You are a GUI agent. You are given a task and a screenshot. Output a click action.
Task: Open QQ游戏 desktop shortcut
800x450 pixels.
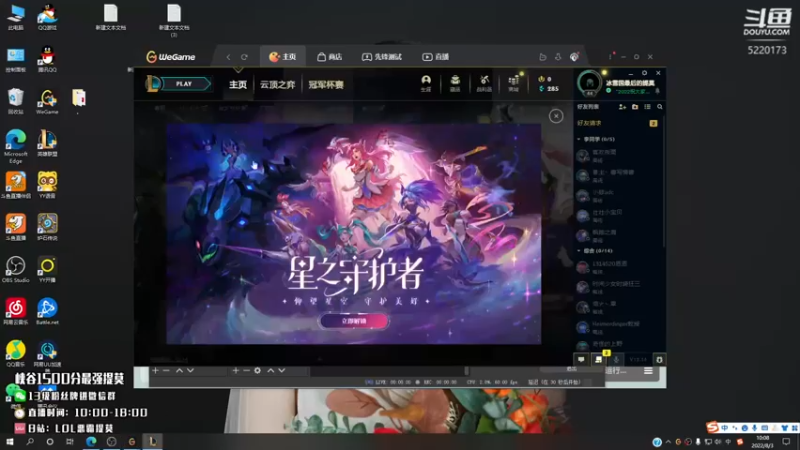pyautogui.click(x=47, y=17)
